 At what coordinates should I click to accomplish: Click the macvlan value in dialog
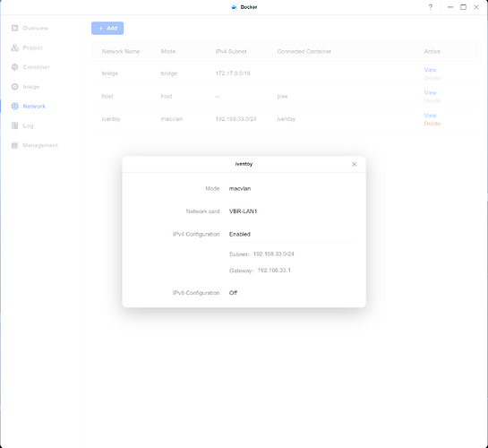click(240, 189)
